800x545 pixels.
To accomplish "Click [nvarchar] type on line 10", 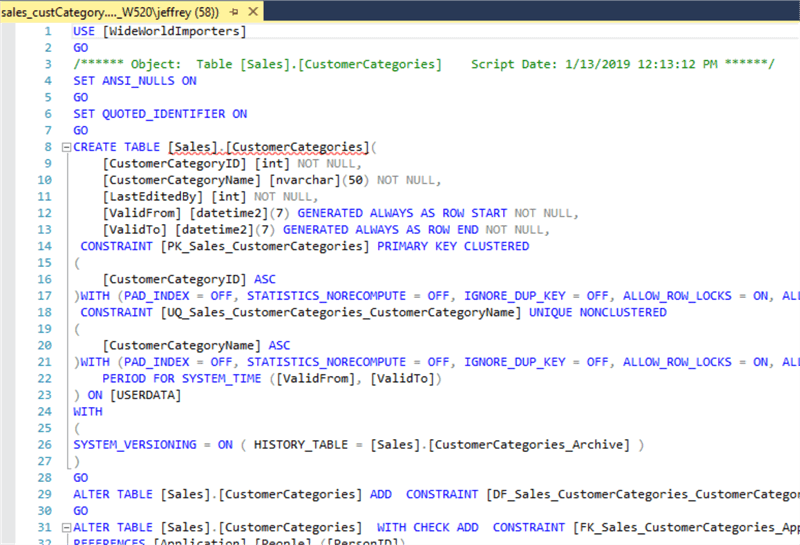I will (x=305, y=180).
